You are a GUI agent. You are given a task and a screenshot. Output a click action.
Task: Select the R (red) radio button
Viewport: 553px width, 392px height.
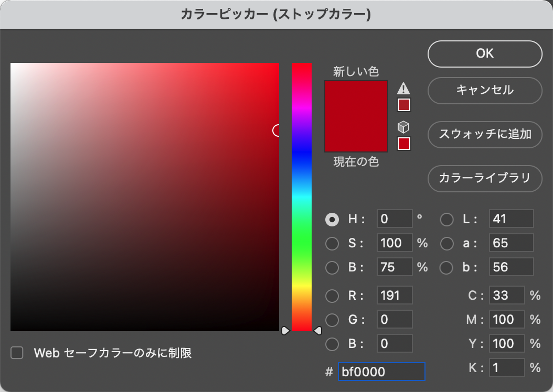click(332, 296)
